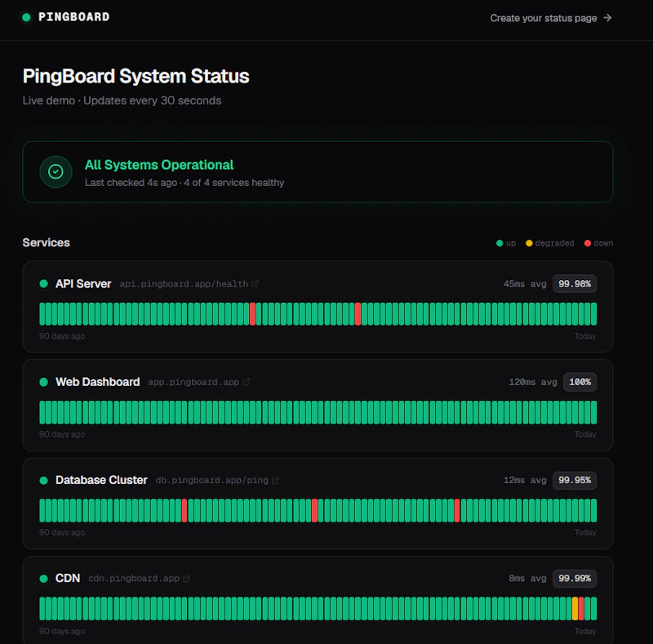Click '12ms avg' response time

pyautogui.click(x=525, y=480)
